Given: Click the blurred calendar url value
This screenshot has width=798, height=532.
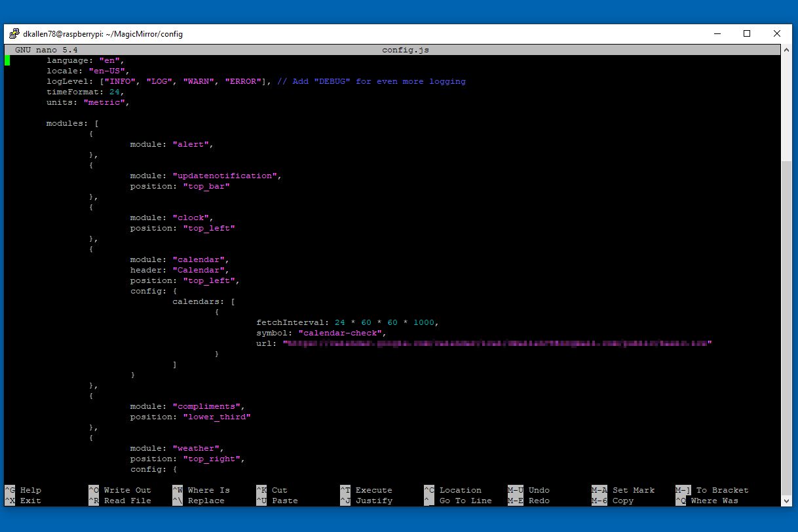Looking at the screenshot, I should [497, 343].
